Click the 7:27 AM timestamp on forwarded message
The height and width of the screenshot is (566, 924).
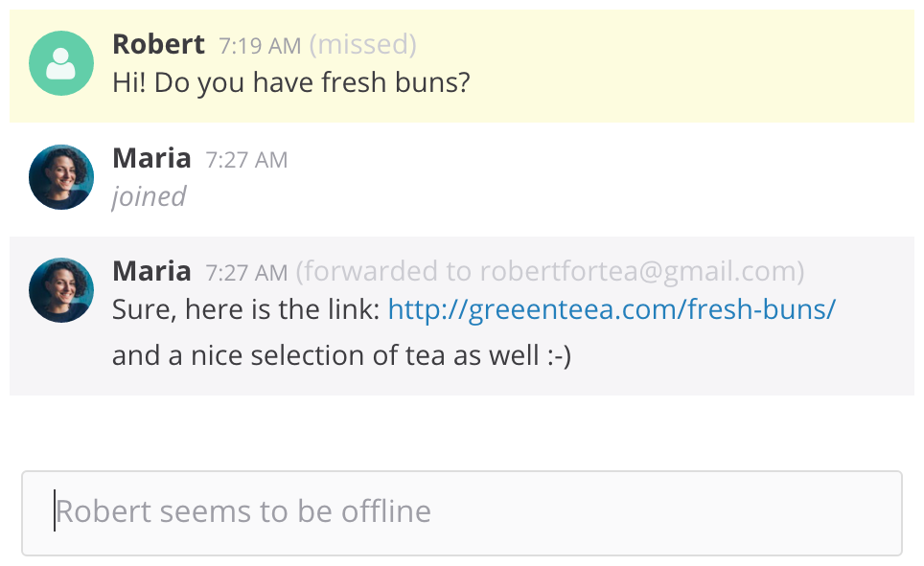pos(246,273)
